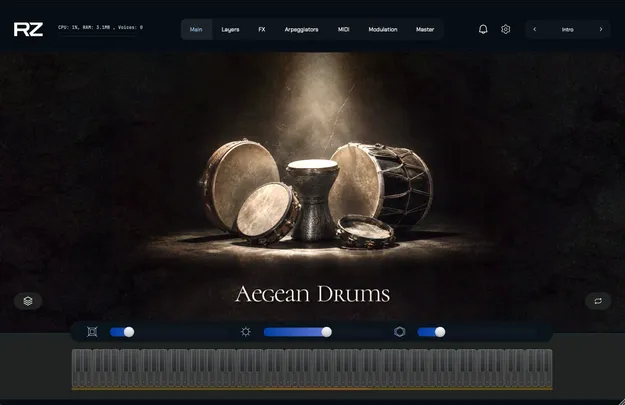Open the Arpeggiators tab
625x405 pixels.
[301, 29]
